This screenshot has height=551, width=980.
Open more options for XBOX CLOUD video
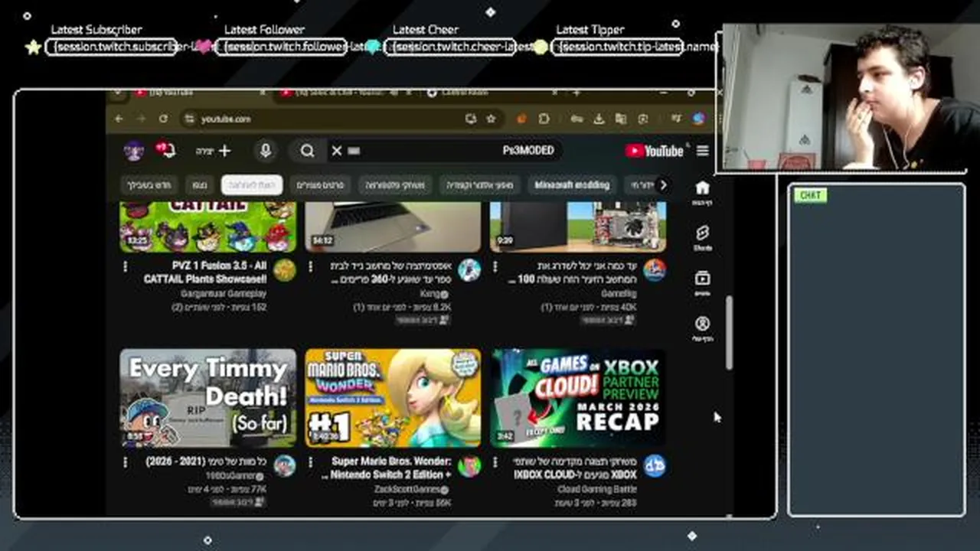pos(495,462)
